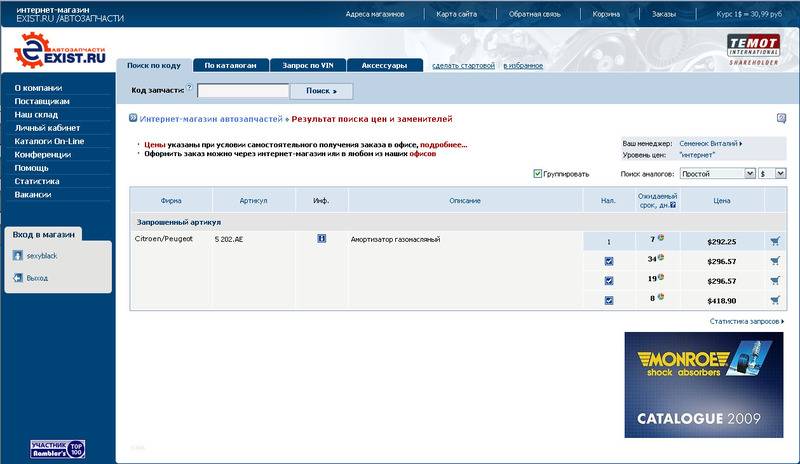Click the info icon for article 5 202.AE
The image size is (800, 464).
point(321,240)
